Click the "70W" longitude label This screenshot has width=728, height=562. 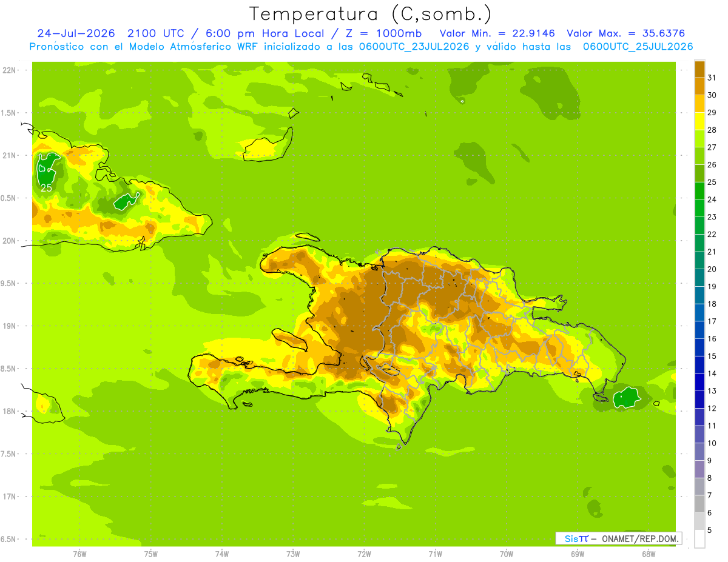[x=507, y=554]
